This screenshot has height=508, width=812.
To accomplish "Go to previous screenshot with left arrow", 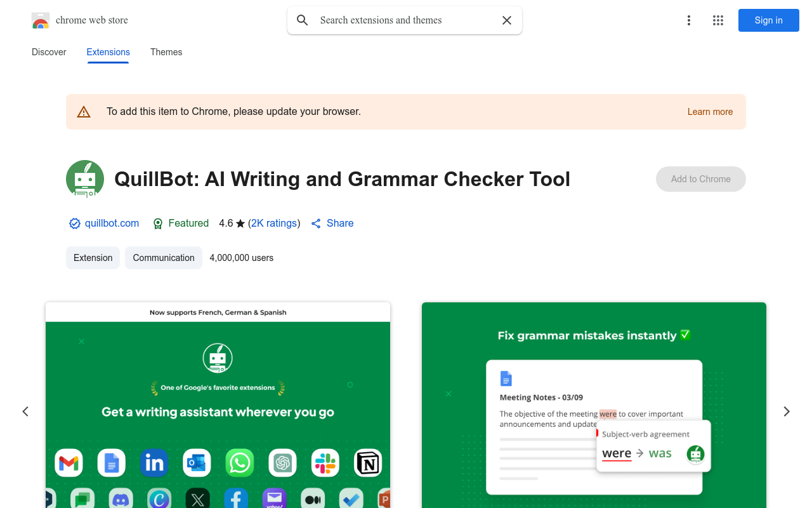I will pos(25,411).
